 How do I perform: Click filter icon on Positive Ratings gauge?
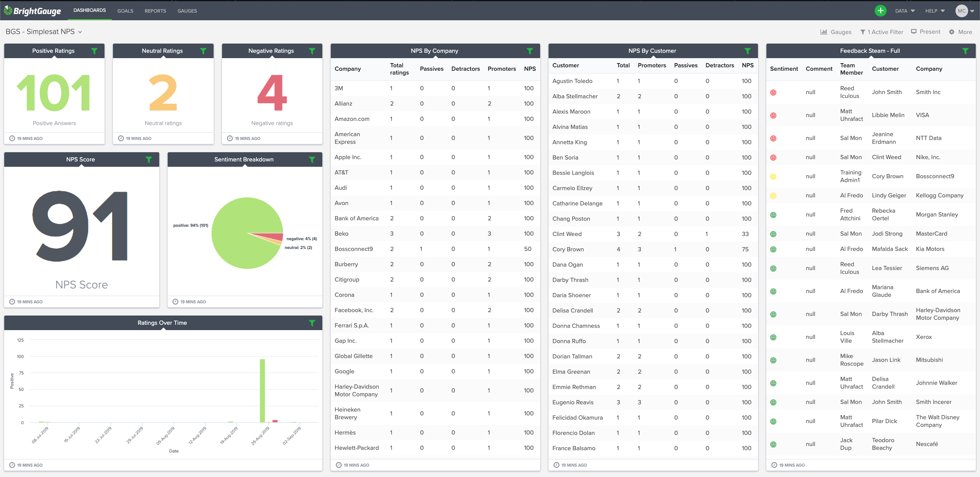click(x=94, y=51)
